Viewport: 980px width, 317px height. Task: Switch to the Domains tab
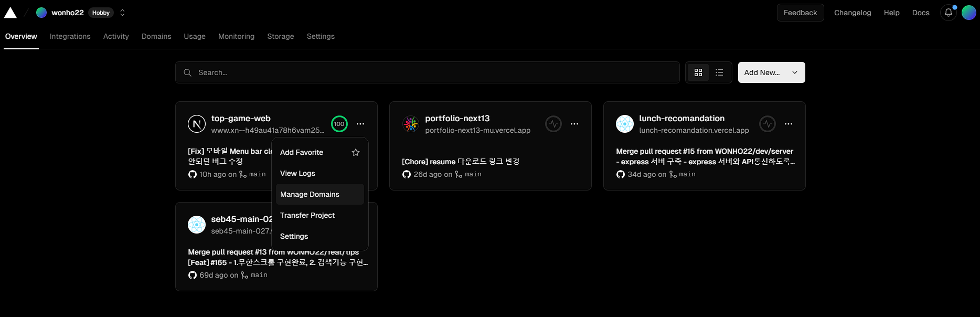[156, 36]
